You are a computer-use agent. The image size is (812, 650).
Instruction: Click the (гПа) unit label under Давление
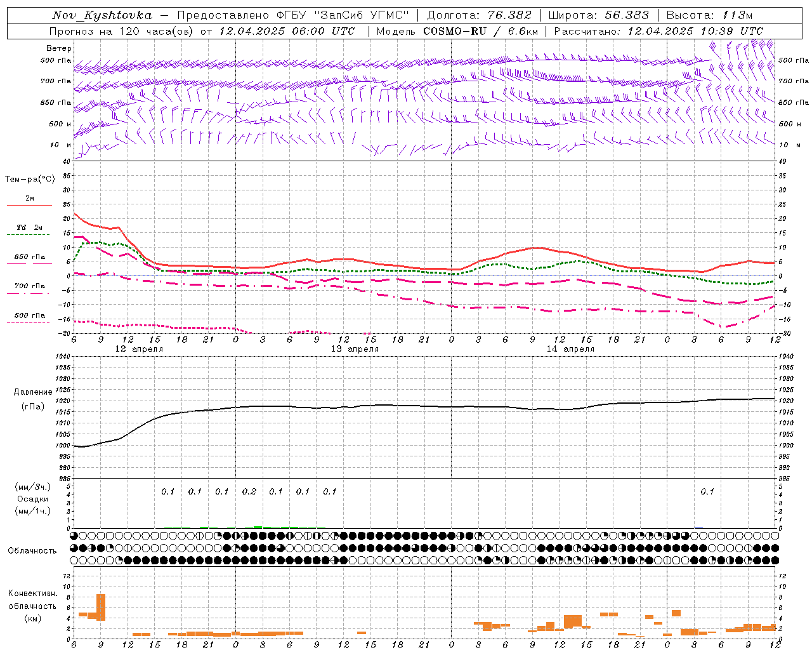(33, 406)
